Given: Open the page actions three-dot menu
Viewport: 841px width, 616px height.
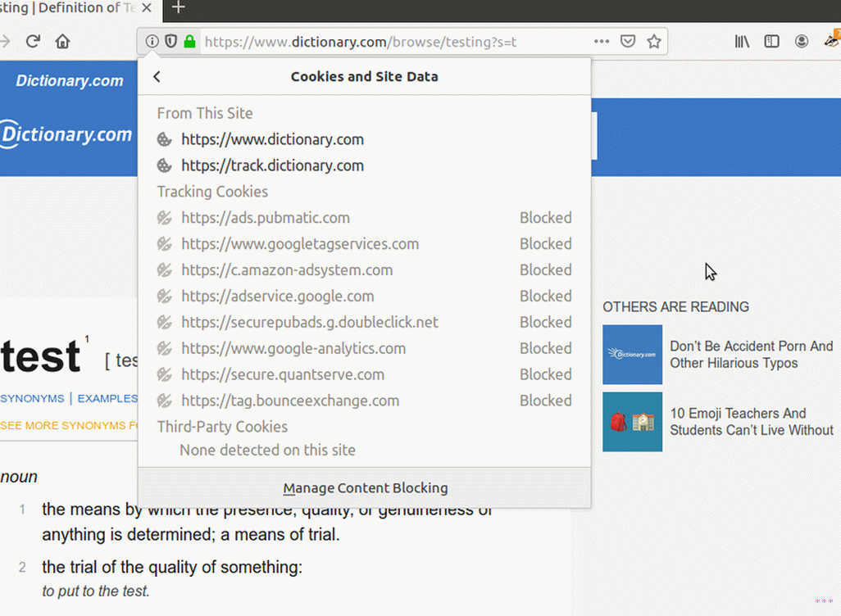Looking at the screenshot, I should point(601,42).
